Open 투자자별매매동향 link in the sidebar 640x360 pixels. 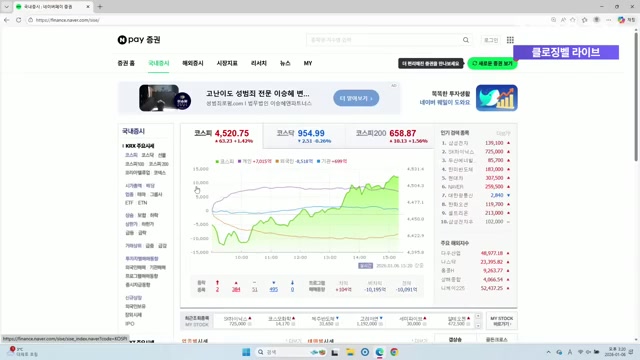click(142, 258)
